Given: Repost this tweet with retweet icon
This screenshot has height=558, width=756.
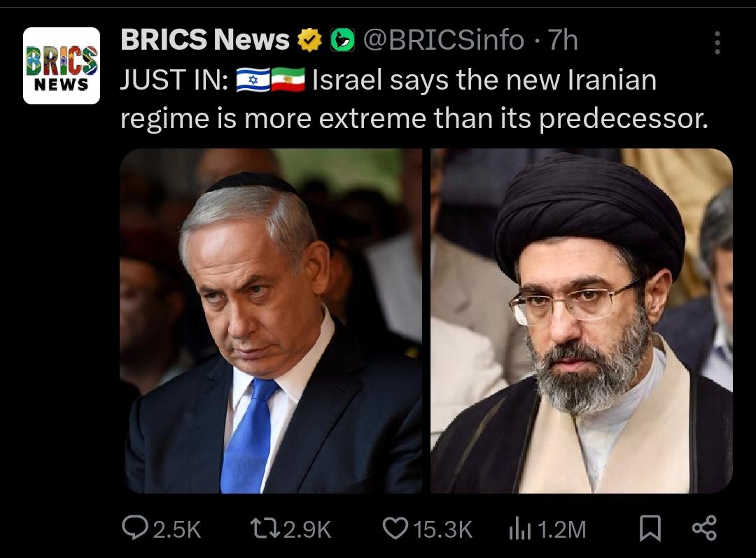Looking at the screenshot, I should coord(265,528).
